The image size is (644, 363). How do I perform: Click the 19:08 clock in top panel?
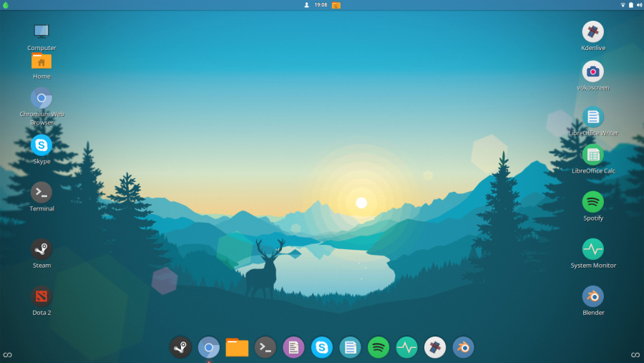[321, 5]
